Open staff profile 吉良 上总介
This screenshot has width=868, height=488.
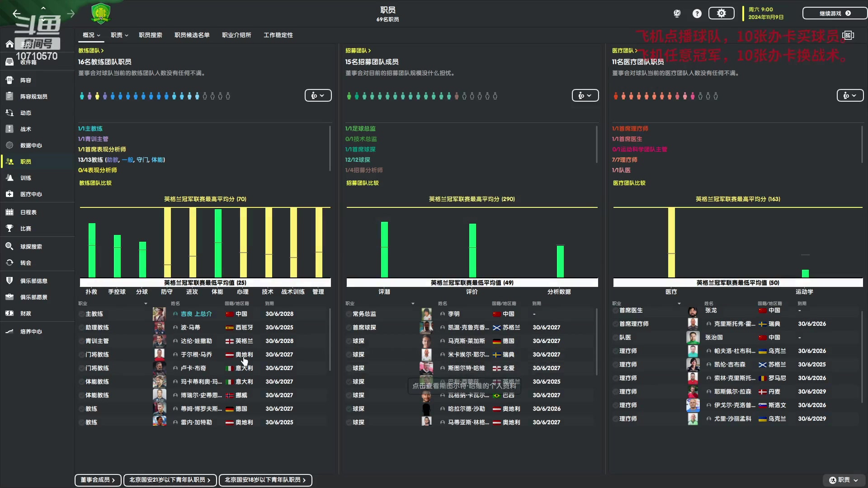click(x=196, y=314)
